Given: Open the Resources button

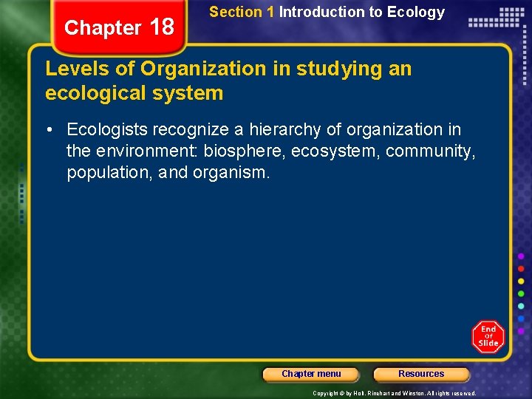Looking at the screenshot, I should click(421, 374).
